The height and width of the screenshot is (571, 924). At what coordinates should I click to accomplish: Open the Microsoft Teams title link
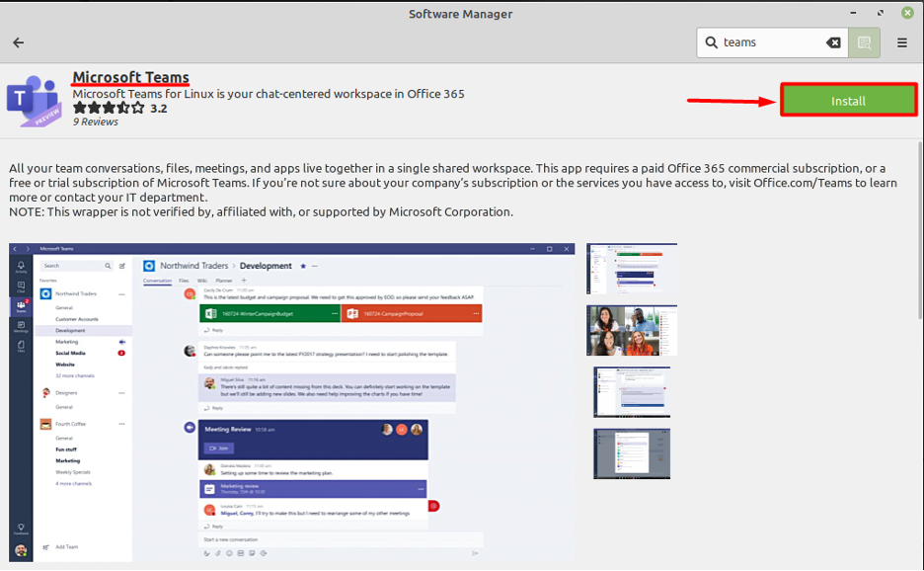(129, 77)
